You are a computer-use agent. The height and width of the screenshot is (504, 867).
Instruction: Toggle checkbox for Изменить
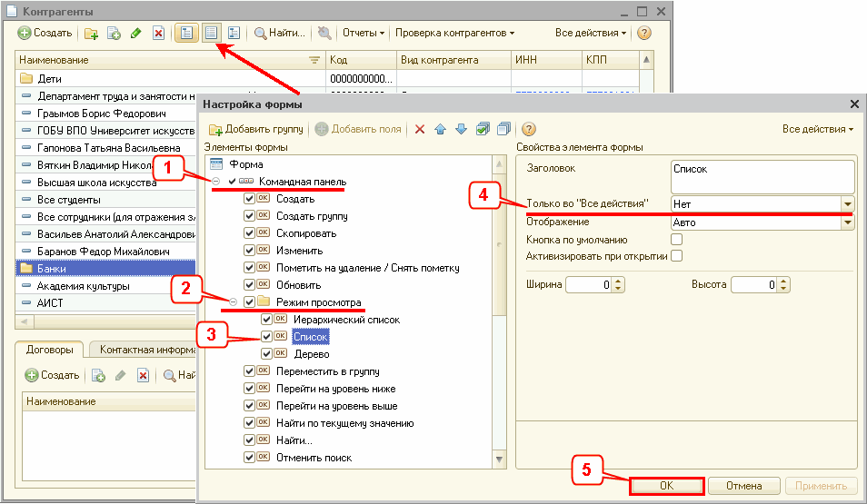(x=249, y=251)
